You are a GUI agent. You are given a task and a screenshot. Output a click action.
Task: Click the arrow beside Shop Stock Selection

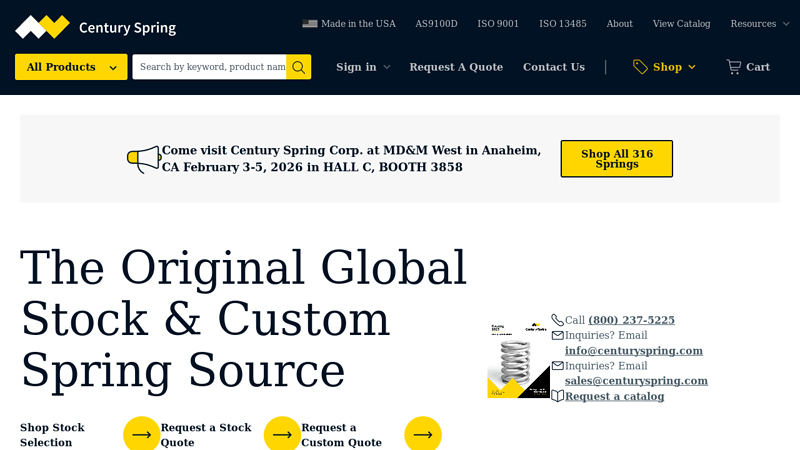[x=141, y=434]
